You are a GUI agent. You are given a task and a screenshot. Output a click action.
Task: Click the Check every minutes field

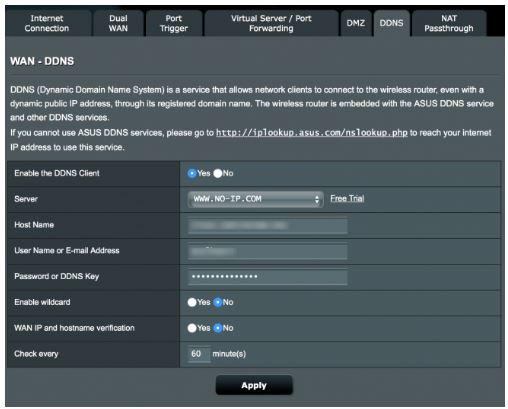(x=199, y=354)
